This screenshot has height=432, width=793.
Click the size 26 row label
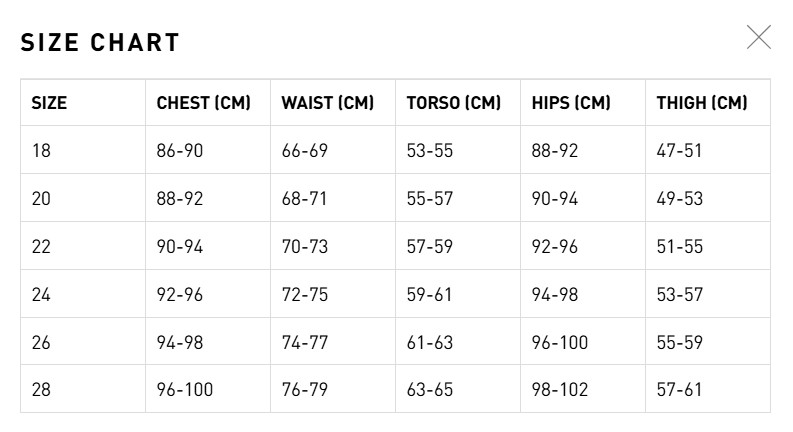(x=41, y=343)
